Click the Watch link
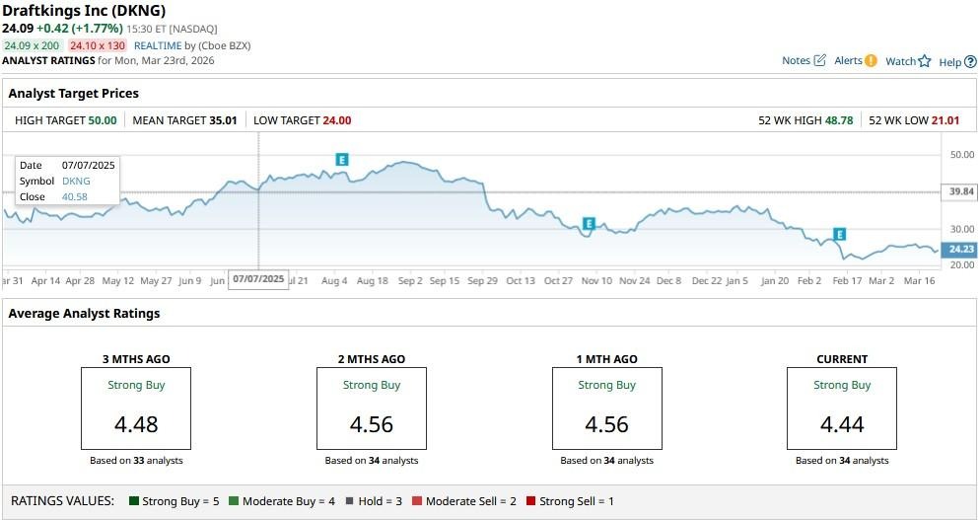Image resolution: width=980 pixels, height=520 pixels. coord(900,61)
